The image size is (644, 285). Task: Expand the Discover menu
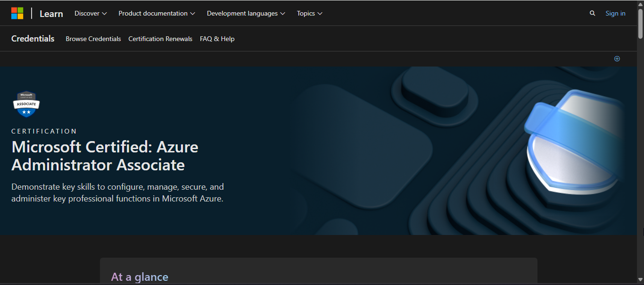91,13
